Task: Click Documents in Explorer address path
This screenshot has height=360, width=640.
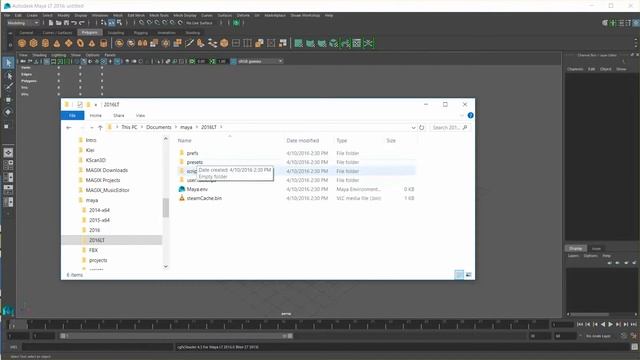Action: click(x=159, y=127)
